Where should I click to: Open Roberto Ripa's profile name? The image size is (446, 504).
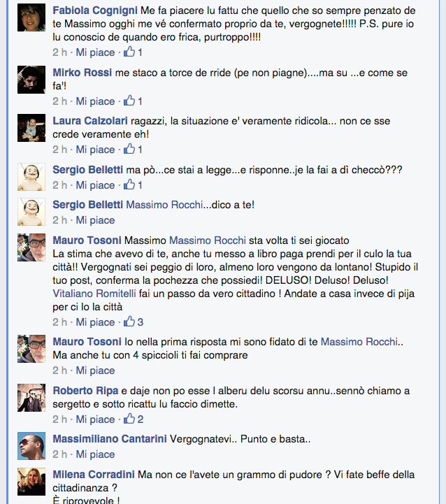(85, 391)
